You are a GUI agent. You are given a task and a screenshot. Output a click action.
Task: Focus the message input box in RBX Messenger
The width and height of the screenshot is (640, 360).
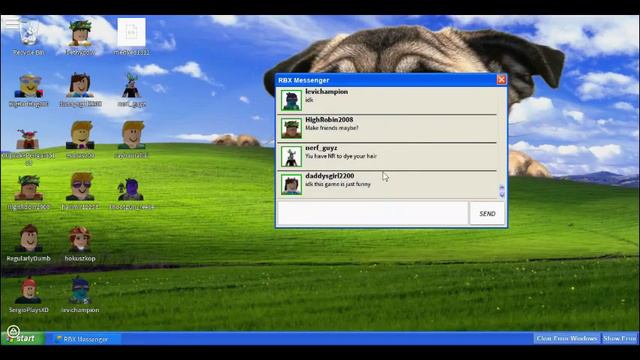(373, 213)
